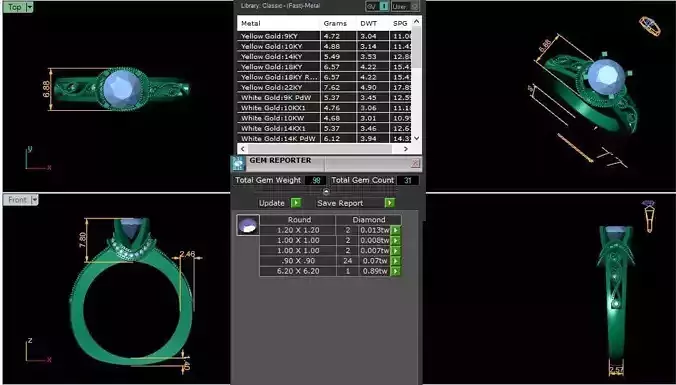Click the metal list vertical scrollbar thumb
676x385 pixels.
[416, 47]
